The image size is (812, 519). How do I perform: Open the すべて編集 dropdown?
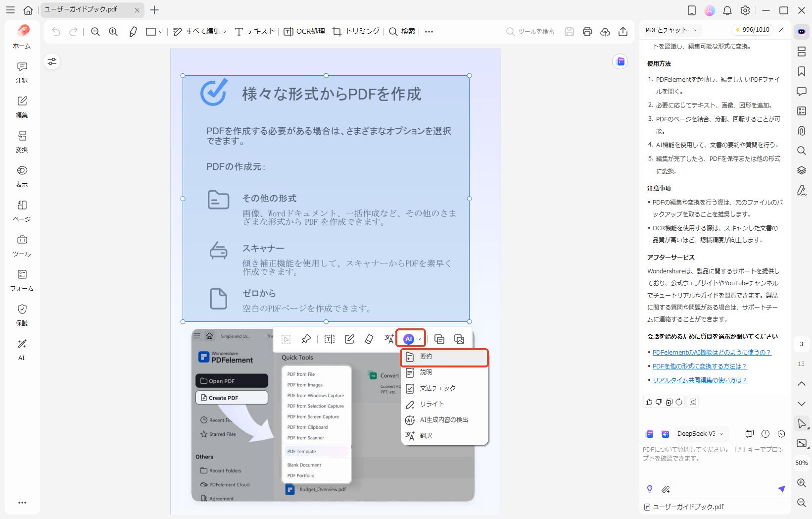204,31
